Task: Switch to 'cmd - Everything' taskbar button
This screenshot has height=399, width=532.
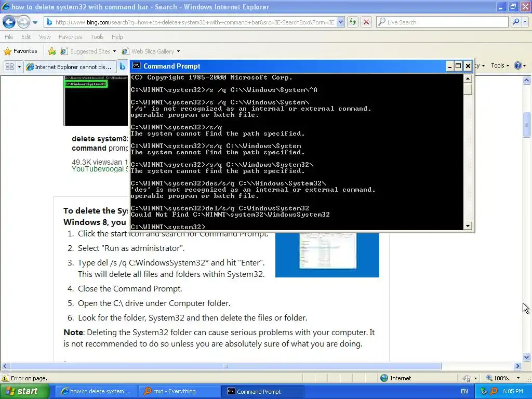Action: (179, 391)
